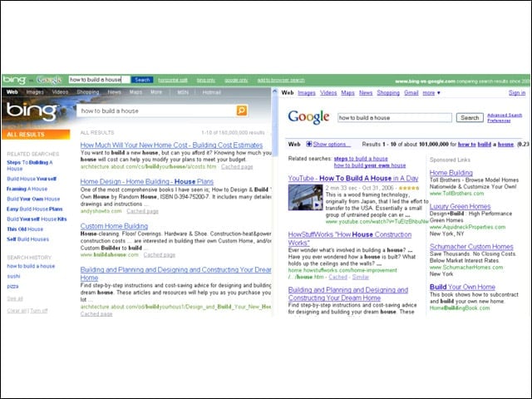This screenshot has height=399, width=532.
Task: Open the YouTube video thumbnail
Action: (x=305, y=198)
